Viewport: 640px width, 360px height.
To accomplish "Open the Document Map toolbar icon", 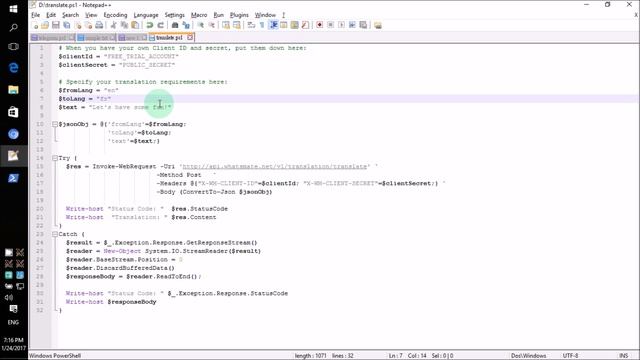I will (x=294, y=25).
